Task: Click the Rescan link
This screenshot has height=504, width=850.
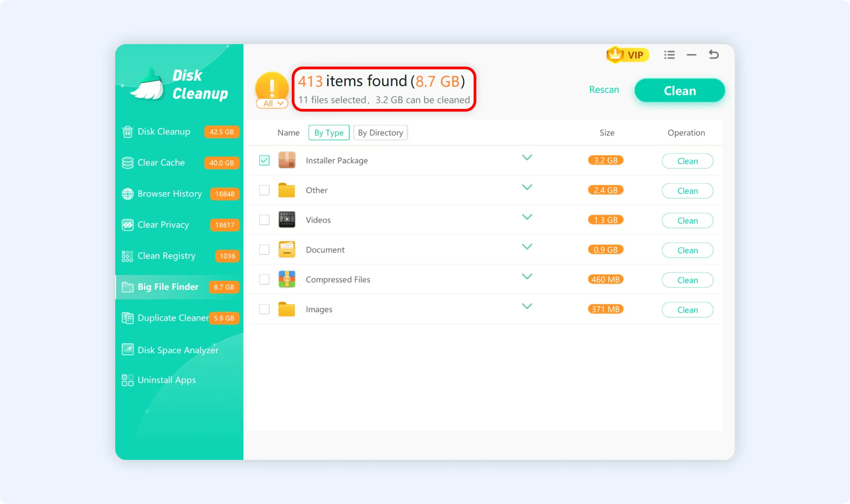Action: (x=604, y=90)
